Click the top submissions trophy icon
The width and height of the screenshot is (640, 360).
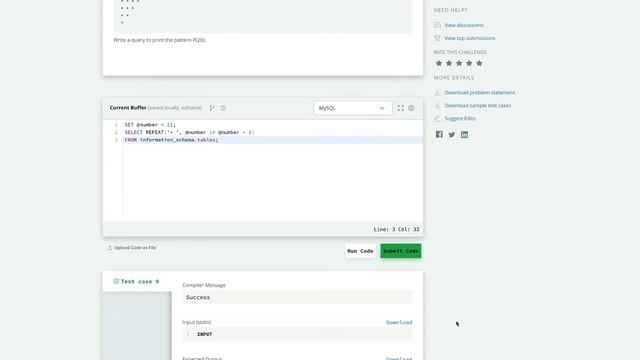pos(437,38)
